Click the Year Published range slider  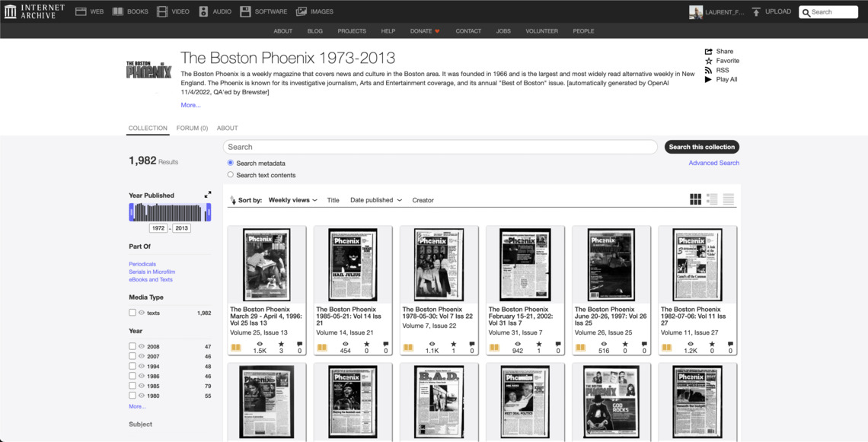pyautogui.click(x=170, y=213)
